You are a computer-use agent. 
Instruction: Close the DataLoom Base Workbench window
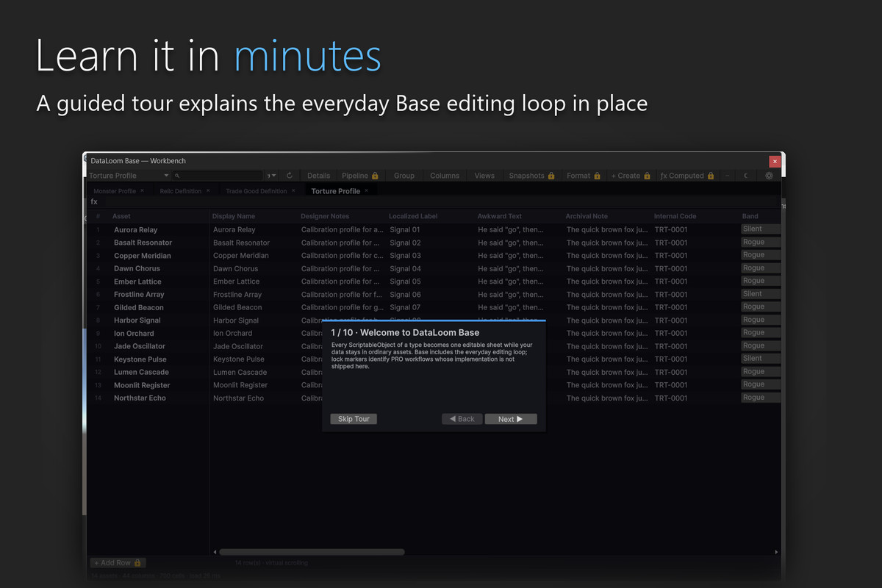(x=775, y=161)
